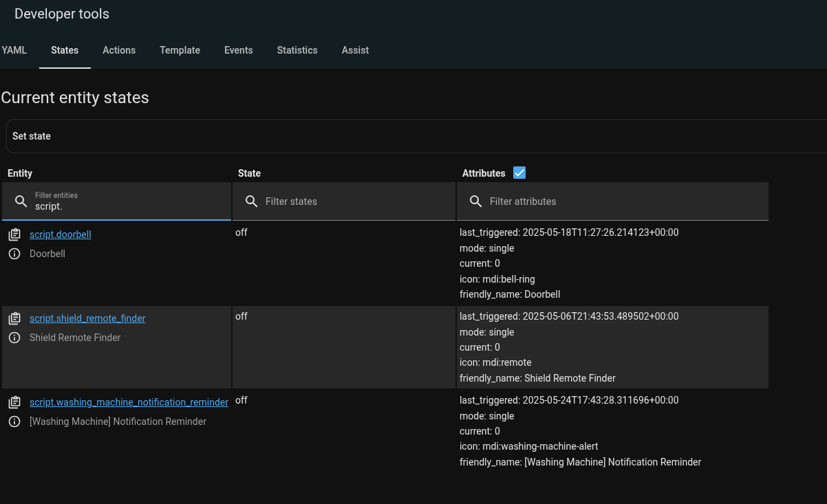Open the Events tab

tap(239, 50)
